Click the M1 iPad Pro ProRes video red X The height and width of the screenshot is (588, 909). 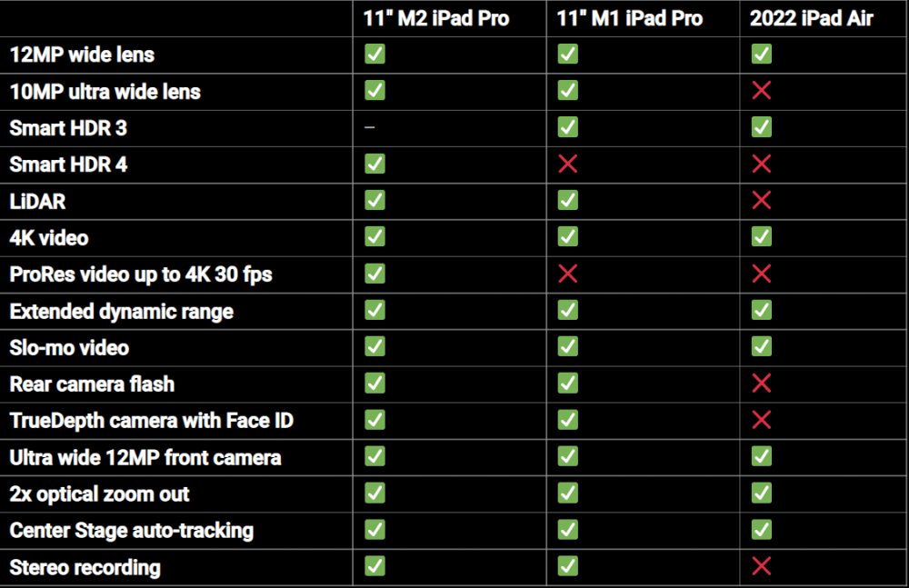click(568, 274)
